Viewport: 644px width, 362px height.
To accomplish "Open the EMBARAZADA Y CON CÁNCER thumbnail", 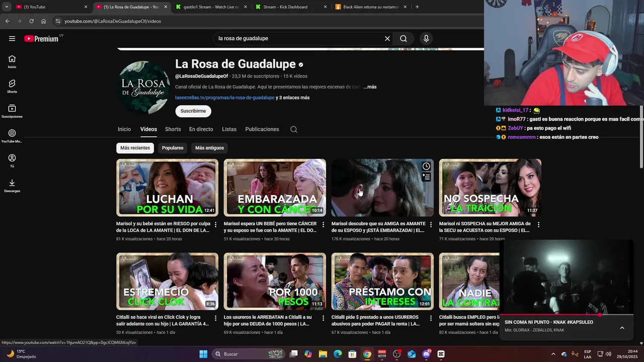I will [275, 188].
